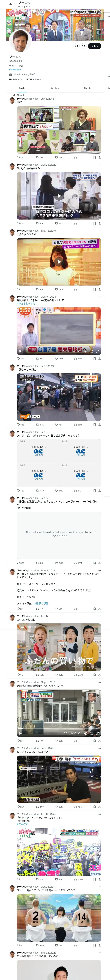Open more options on the pinned post
This screenshot has height=980, width=110.
point(99,99)
